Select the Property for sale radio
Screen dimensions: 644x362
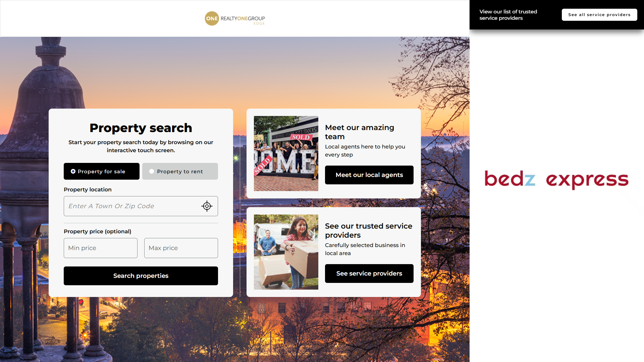(102, 171)
